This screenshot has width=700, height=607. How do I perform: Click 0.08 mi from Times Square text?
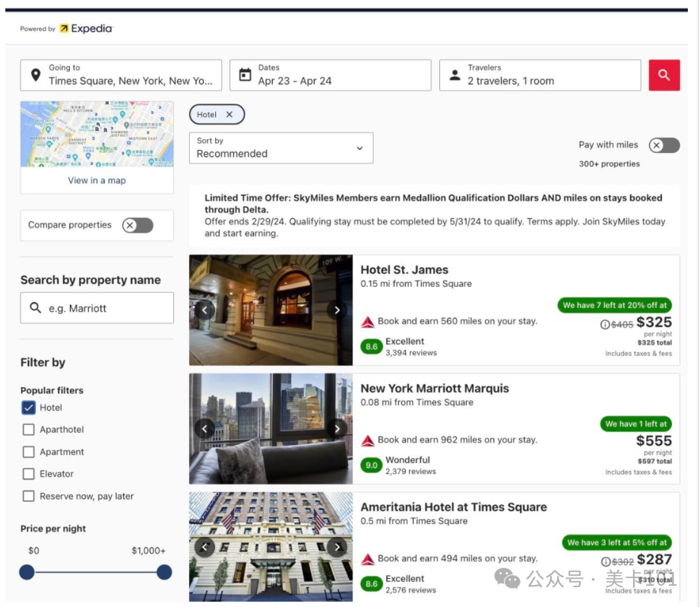(x=417, y=402)
